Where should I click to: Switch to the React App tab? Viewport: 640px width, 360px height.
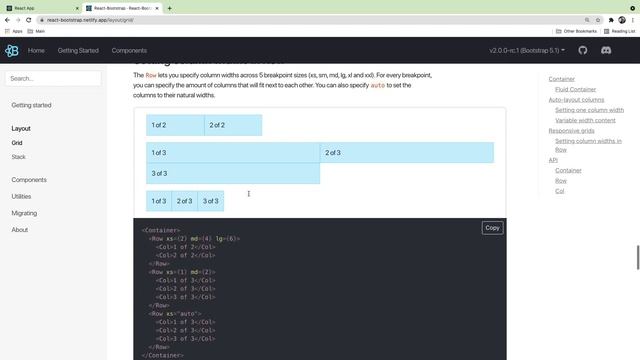[41, 8]
